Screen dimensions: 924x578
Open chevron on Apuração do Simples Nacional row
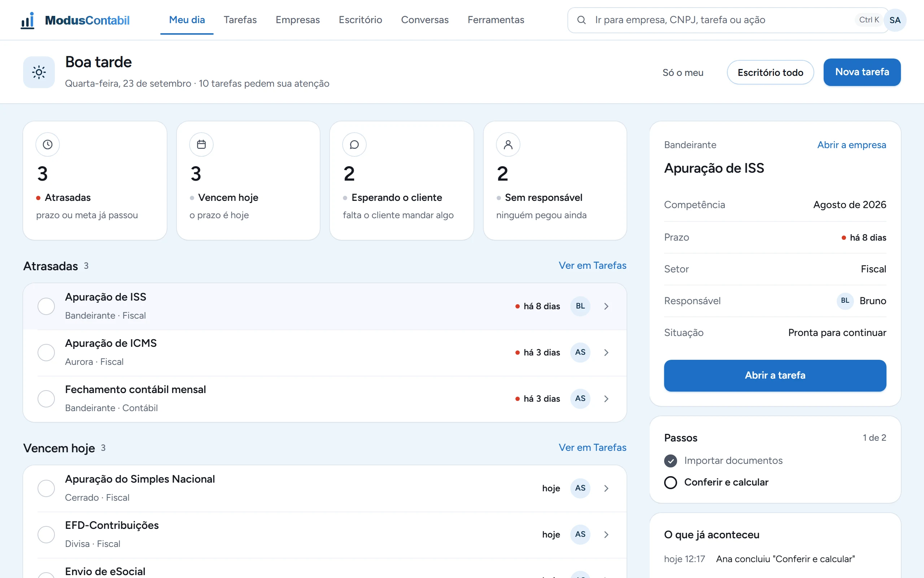[606, 488]
